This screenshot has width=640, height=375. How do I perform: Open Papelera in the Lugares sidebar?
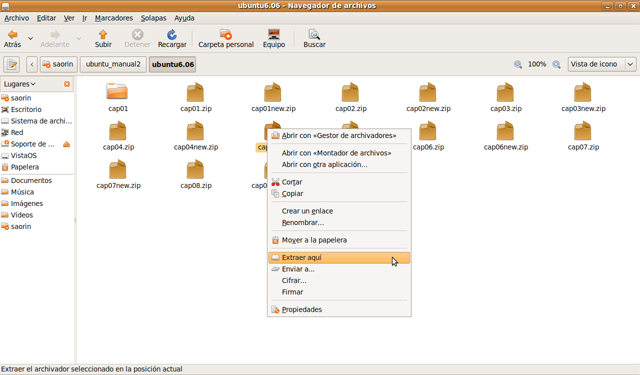[x=24, y=167]
